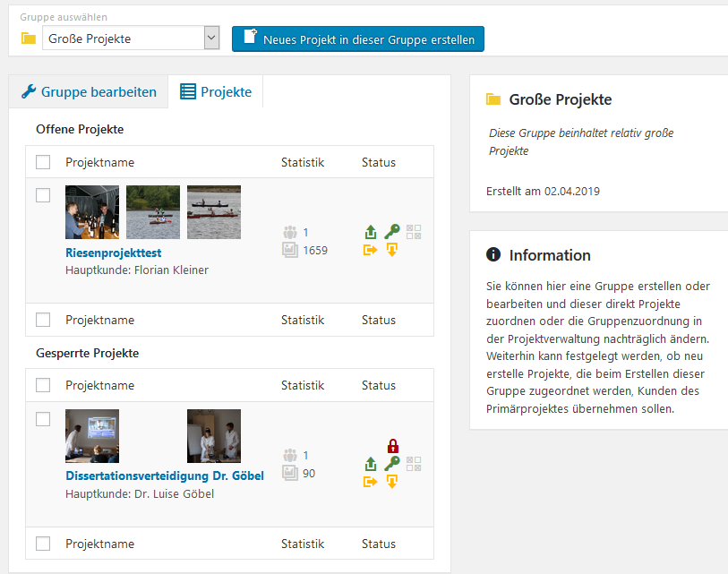Viewport: 728px width, 574px height.
Task: Click green key icon in Dissertationsverteidigung row
Action: pos(391,464)
